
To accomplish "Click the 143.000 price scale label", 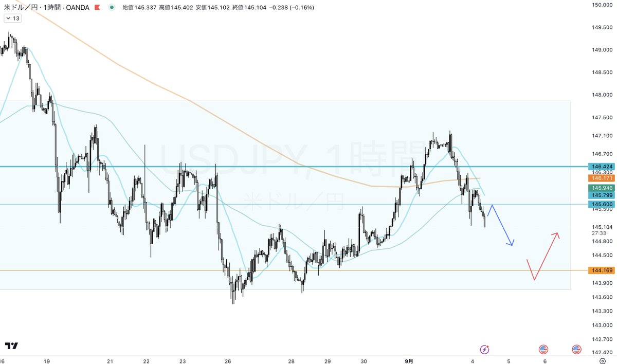I will pos(602,325).
